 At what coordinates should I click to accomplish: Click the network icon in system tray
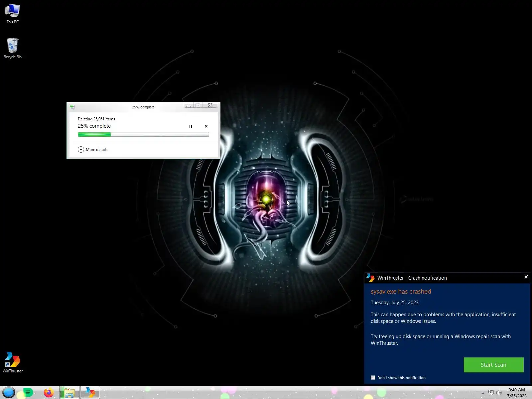[x=491, y=393]
